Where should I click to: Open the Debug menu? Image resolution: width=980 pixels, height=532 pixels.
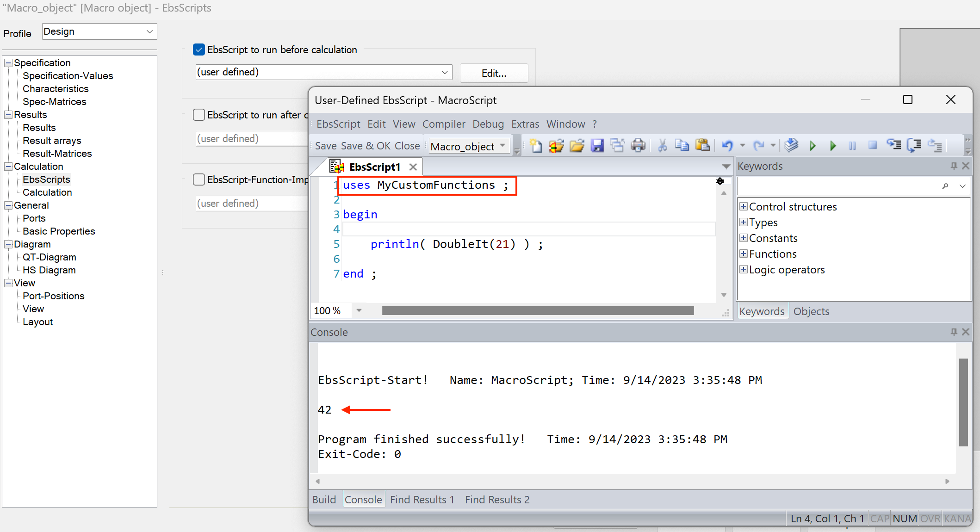pyautogui.click(x=488, y=124)
